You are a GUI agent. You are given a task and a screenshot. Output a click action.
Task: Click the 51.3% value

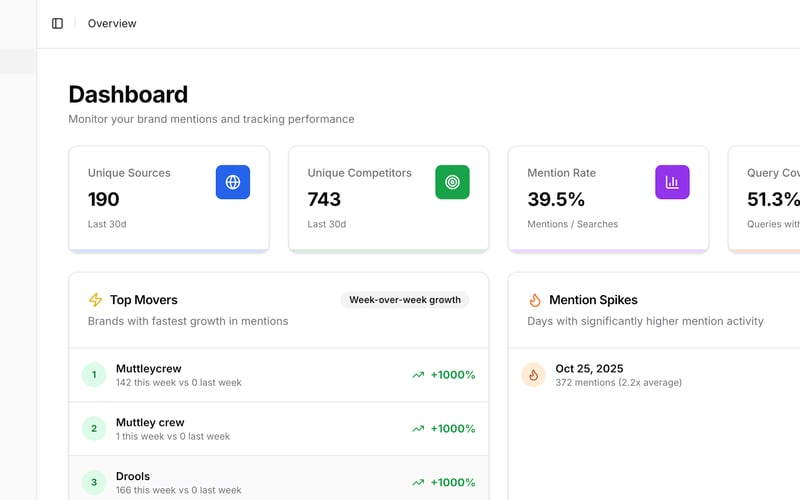tap(773, 199)
